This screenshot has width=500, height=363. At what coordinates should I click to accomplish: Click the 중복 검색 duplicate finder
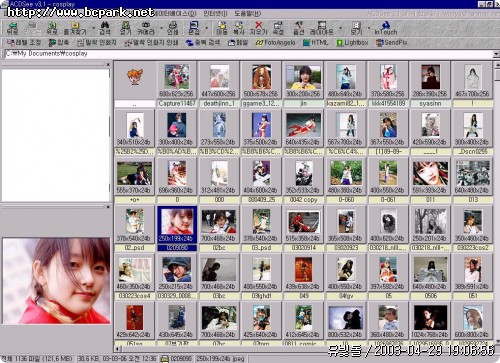[203, 43]
